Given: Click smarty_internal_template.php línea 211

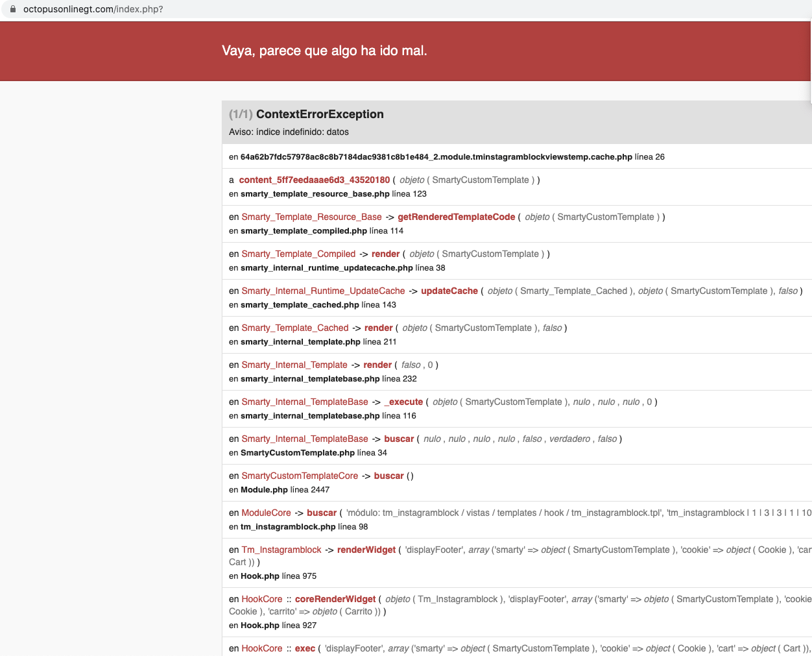Looking at the screenshot, I should tap(313, 341).
